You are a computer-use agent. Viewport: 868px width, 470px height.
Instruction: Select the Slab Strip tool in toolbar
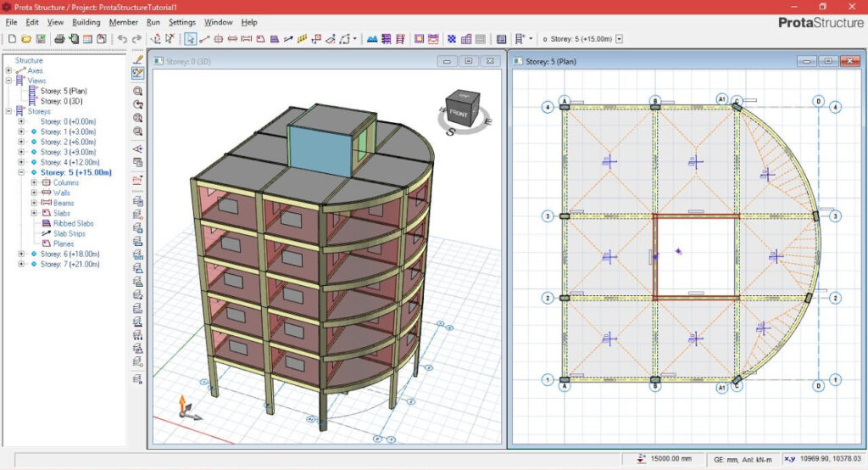(288, 39)
